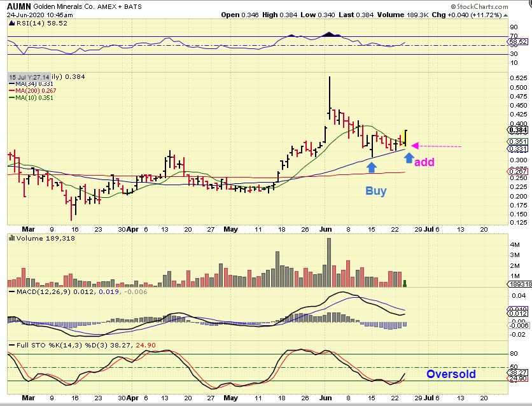Click the MA(200) 0.267 legend entry
This screenshot has height=406, width=532.
(x=32, y=90)
